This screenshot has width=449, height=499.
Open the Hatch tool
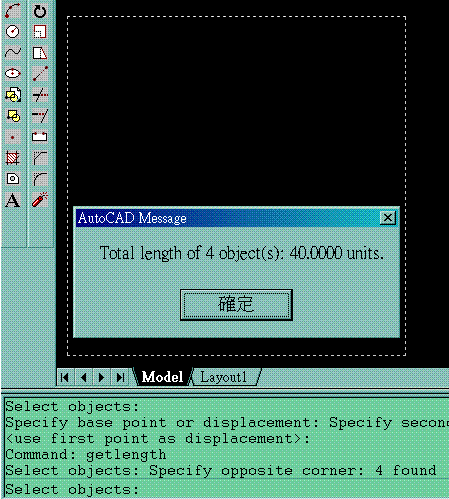point(13,158)
